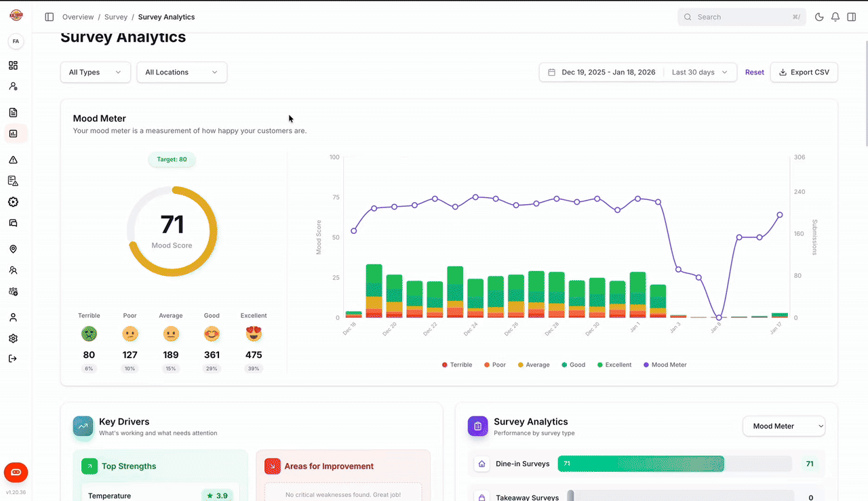Navigate to Overview via the breadcrumb
This screenshot has width=868, height=501.
tap(78, 17)
